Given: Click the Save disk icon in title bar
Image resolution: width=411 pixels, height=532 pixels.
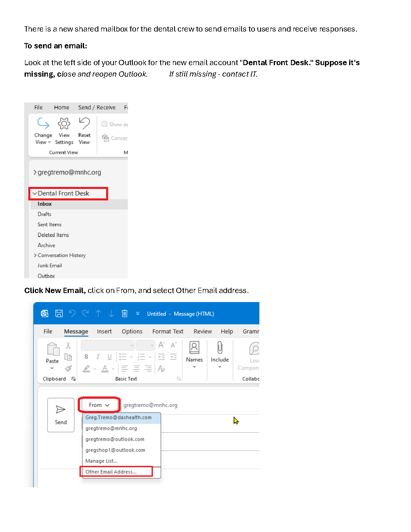Looking at the screenshot, I should [59, 314].
